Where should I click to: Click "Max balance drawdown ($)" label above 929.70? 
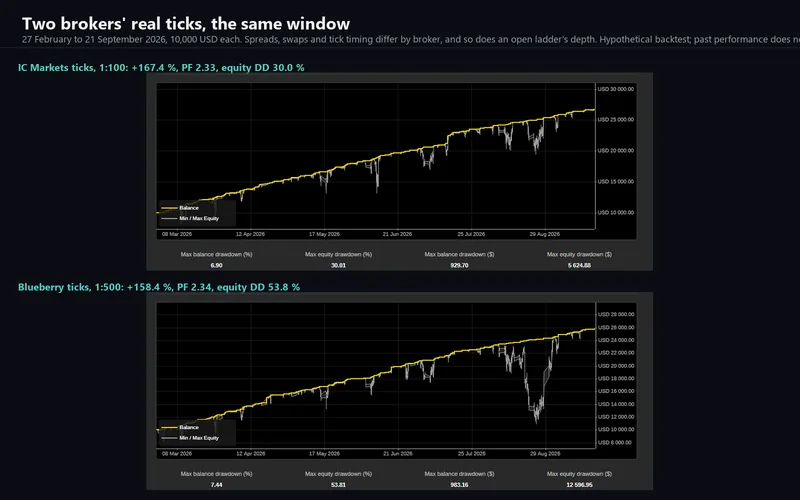[459, 254]
